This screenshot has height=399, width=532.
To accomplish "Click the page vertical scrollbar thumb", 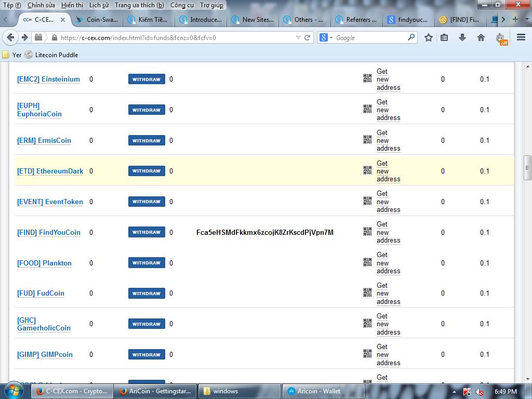I will pos(527,168).
